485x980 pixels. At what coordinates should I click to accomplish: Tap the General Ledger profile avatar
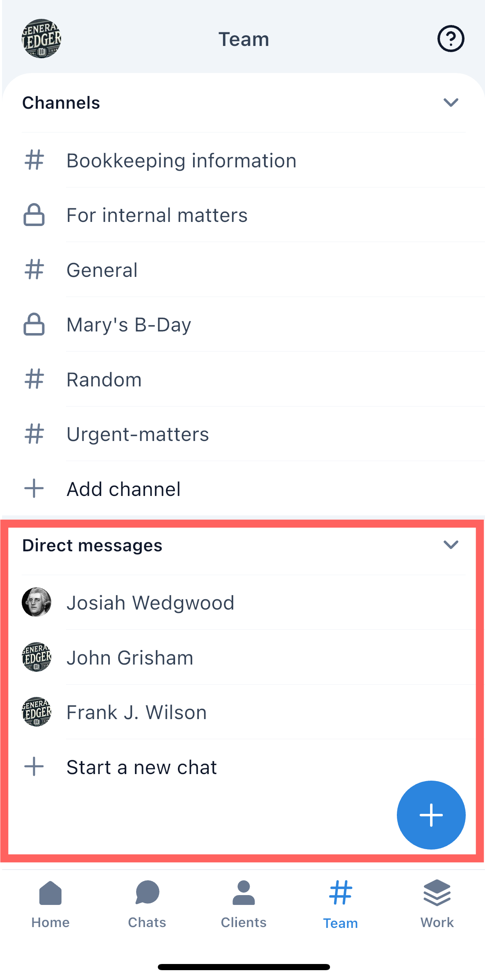(x=41, y=39)
